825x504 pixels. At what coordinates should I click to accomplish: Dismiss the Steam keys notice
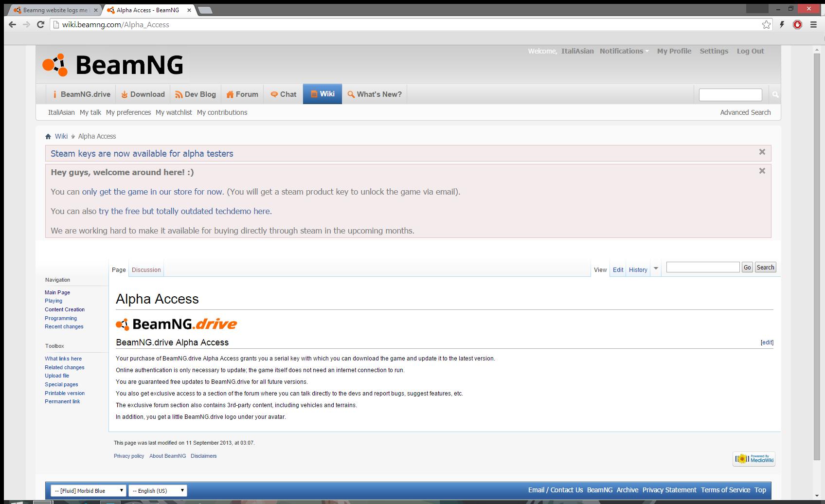click(762, 152)
